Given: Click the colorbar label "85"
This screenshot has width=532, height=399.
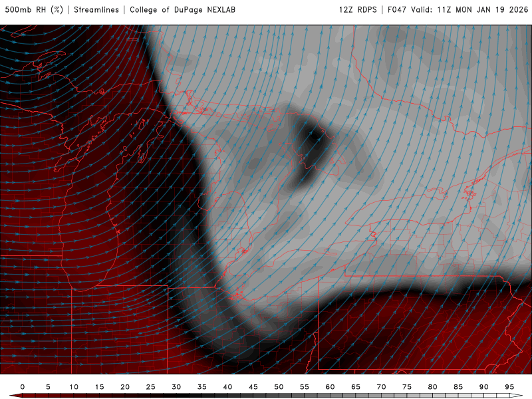Looking at the screenshot, I should coord(458,387).
